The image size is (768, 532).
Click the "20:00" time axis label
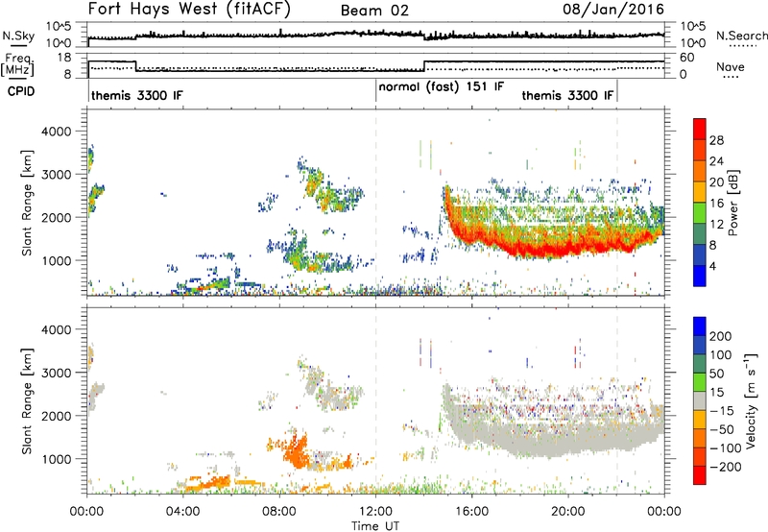point(568,512)
